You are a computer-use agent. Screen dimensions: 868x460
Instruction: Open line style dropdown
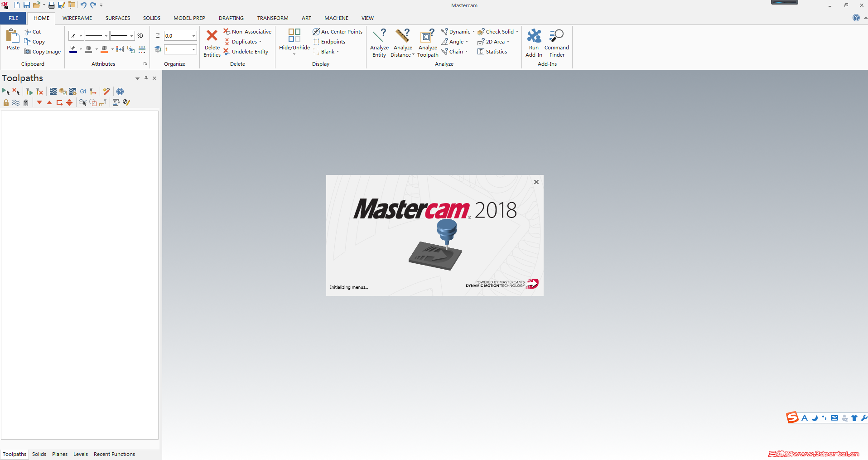(106, 36)
